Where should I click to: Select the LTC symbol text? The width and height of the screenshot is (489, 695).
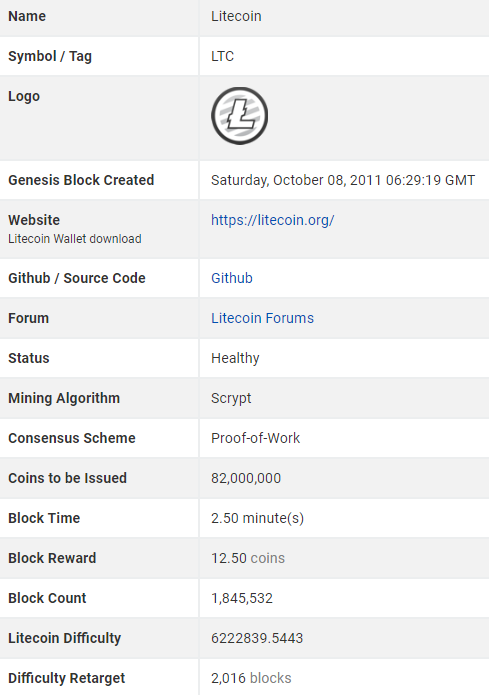(x=223, y=56)
